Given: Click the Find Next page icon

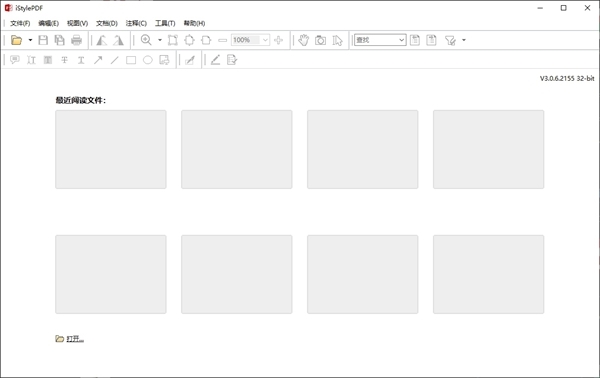Looking at the screenshot, I should click(432, 40).
